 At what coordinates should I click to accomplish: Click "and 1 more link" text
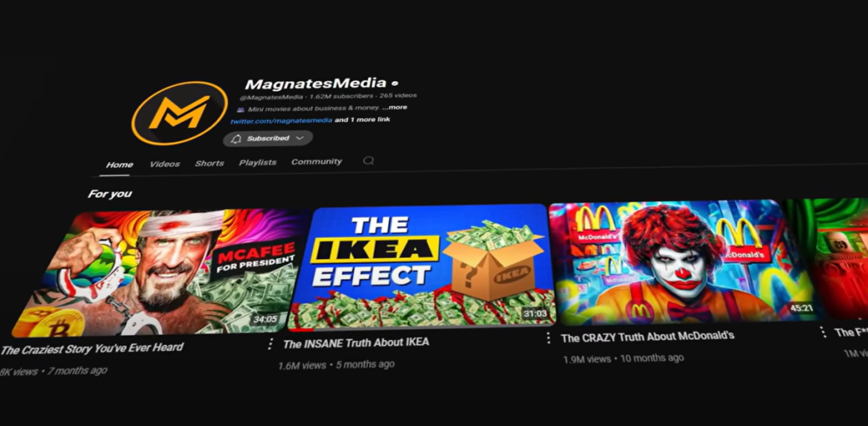362,120
